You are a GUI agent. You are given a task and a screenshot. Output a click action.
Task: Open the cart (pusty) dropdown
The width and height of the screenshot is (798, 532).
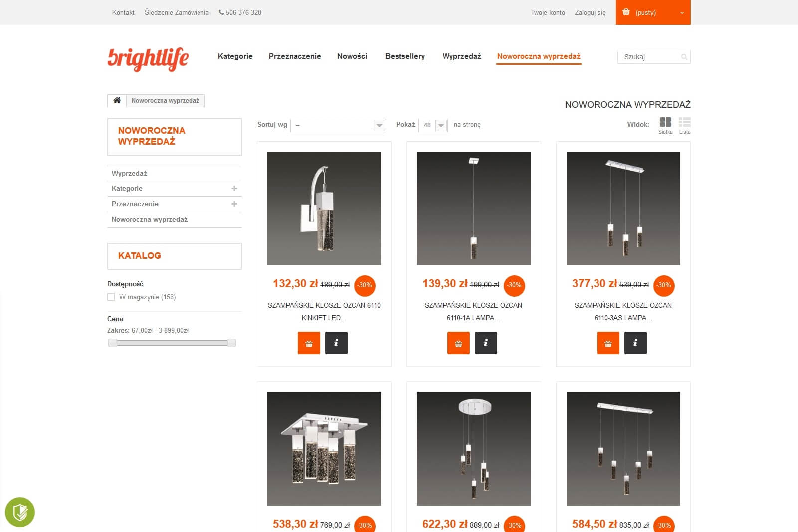(x=653, y=12)
